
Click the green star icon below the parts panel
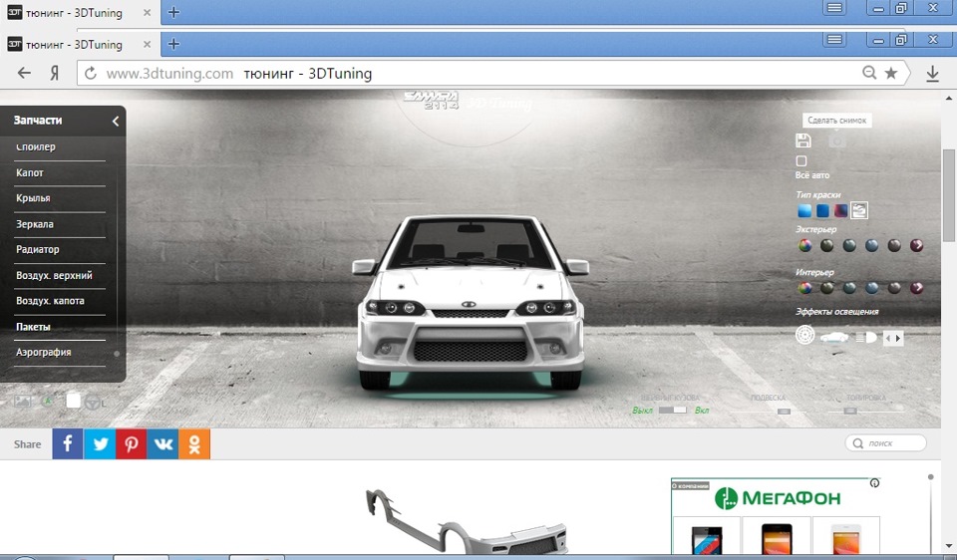coord(48,401)
